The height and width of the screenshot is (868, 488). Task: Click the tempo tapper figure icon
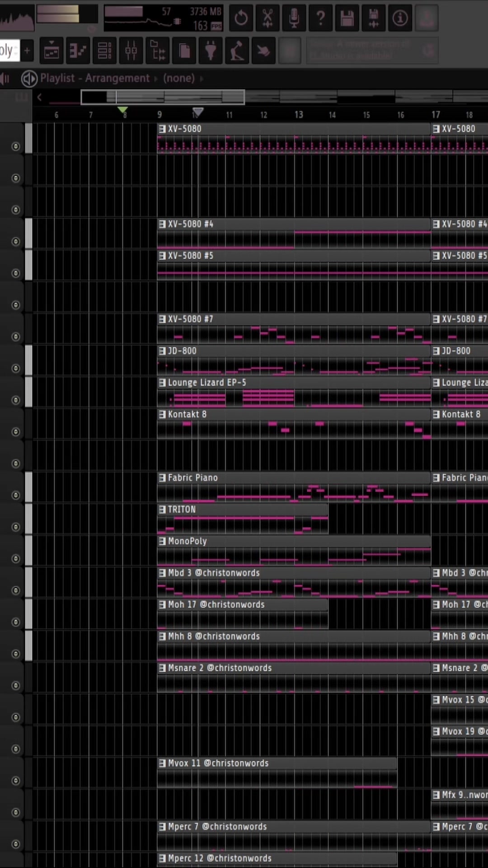(x=237, y=51)
